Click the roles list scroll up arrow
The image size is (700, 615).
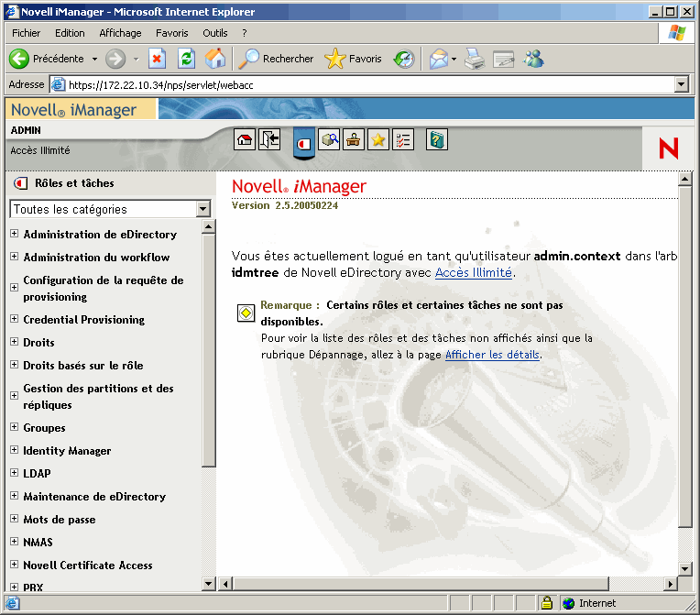click(x=209, y=227)
